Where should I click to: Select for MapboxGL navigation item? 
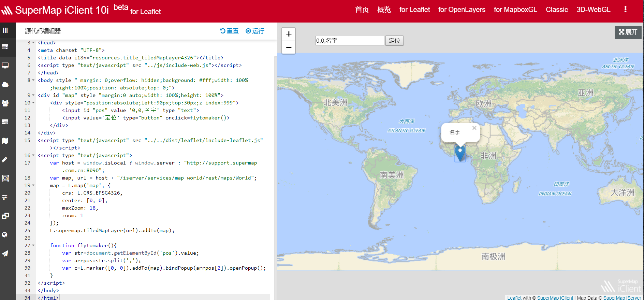click(x=515, y=10)
